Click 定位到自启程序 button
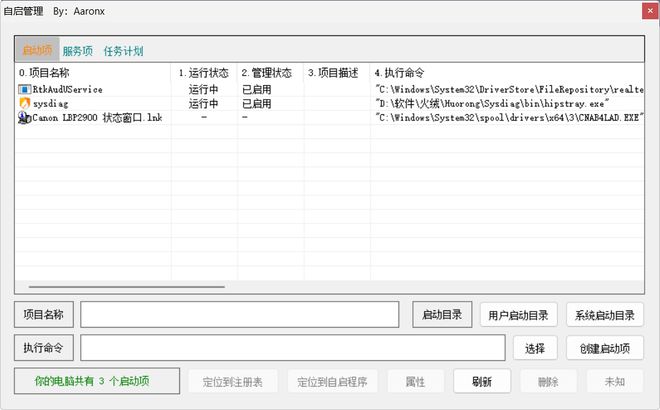The height and width of the screenshot is (410, 660). pos(332,382)
